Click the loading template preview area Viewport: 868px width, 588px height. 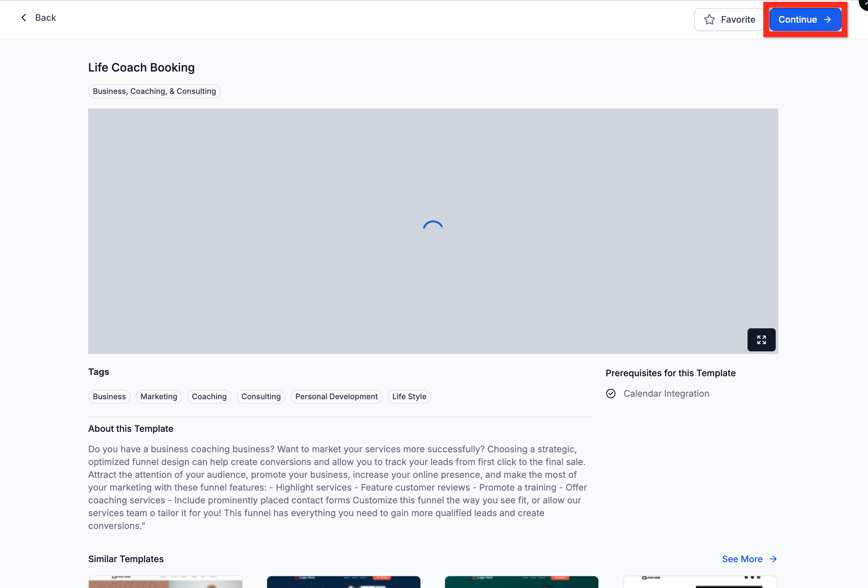[x=433, y=231]
